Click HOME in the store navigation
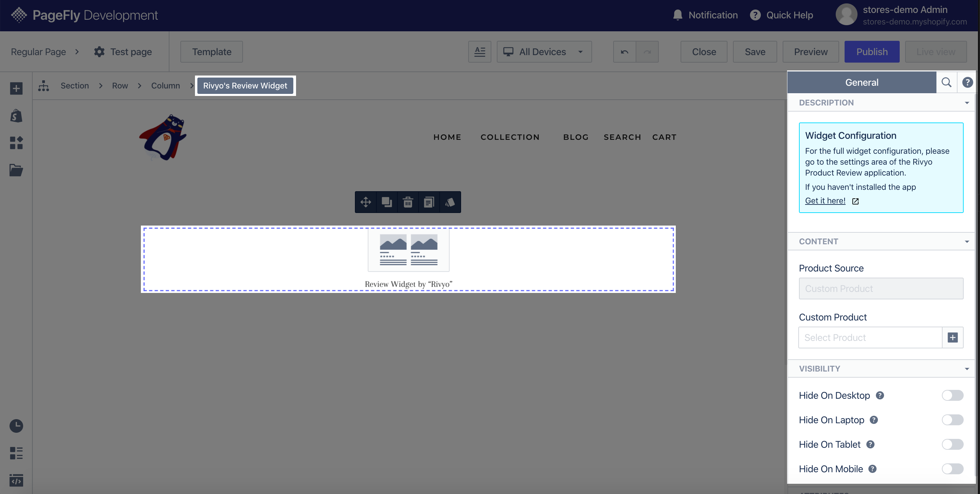980x494 pixels. [x=447, y=137]
